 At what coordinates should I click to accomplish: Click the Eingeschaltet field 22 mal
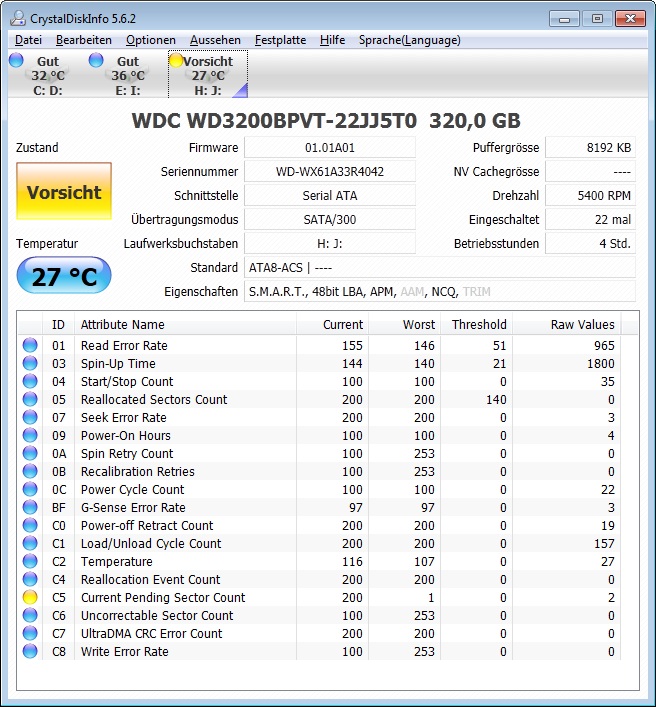590,219
